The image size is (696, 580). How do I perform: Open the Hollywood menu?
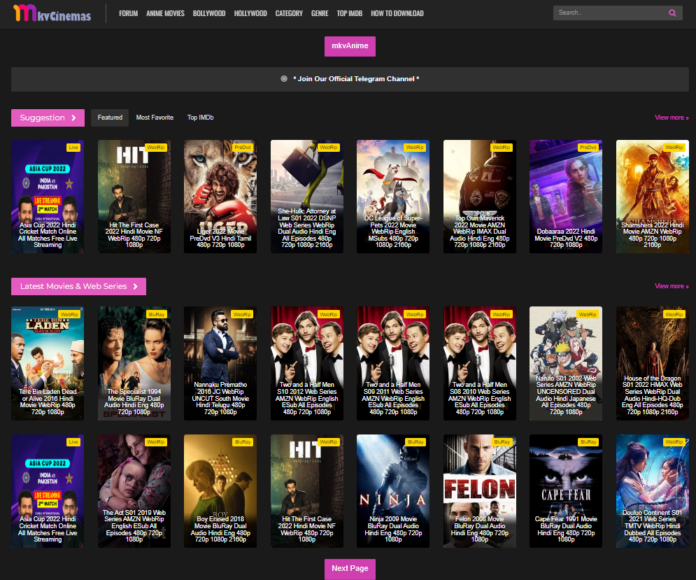click(x=250, y=13)
